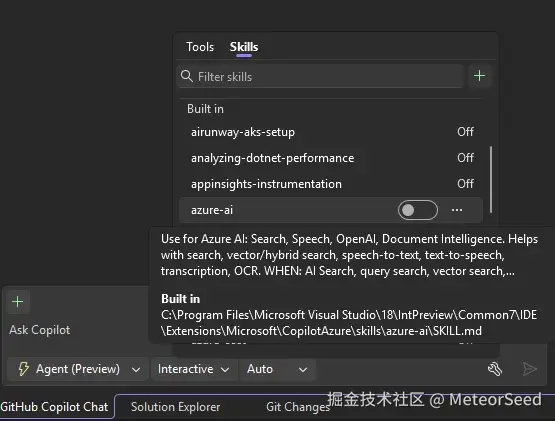The height and width of the screenshot is (421, 555).
Task: Click the add skill plus icon
Action: point(479,76)
